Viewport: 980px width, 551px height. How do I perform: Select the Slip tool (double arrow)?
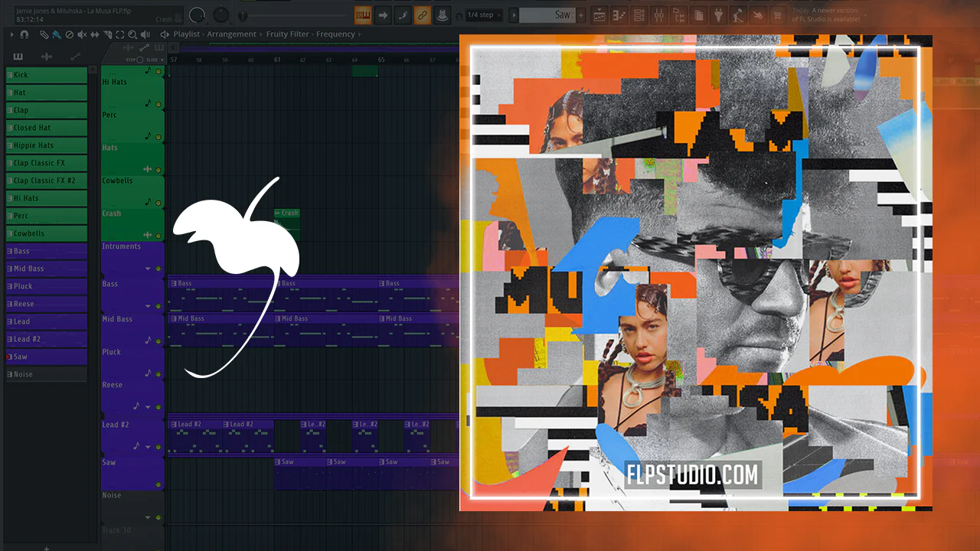point(95,34)
